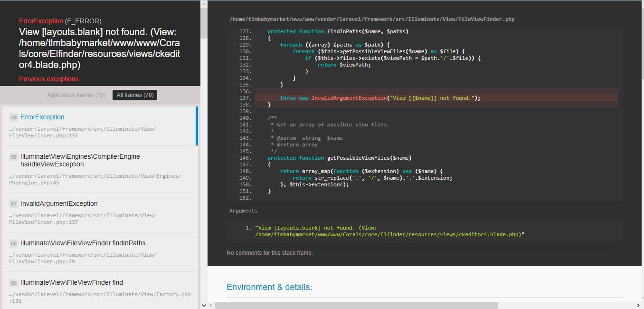Viewport: 644px width, 309px height.
Task: Select frame 68 CompilerEngine handleViewException
Action: click(99, 169)
